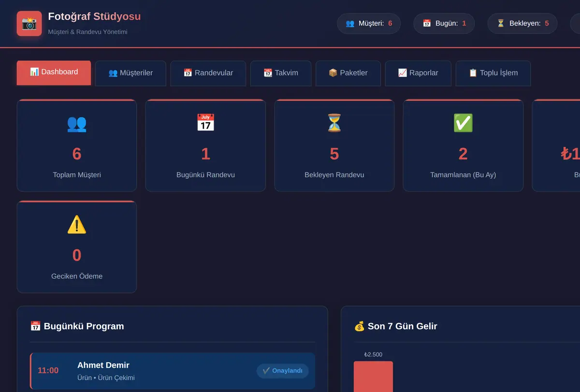
Task: Click the people icon on Toplam Müşteri card
Action: [x=77, y=123]
